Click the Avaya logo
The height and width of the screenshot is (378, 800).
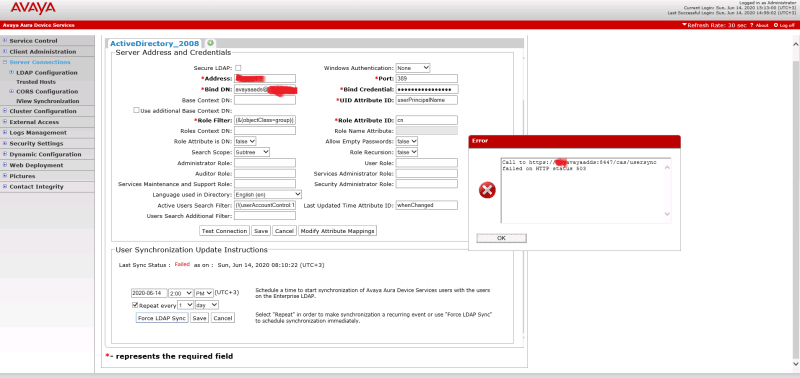pyautogui.click(x=33, y=8)
